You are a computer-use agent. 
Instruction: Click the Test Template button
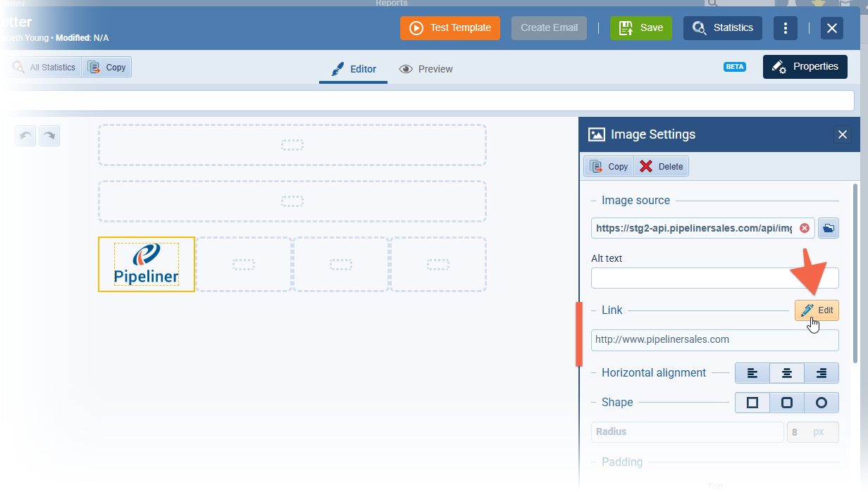450,28
